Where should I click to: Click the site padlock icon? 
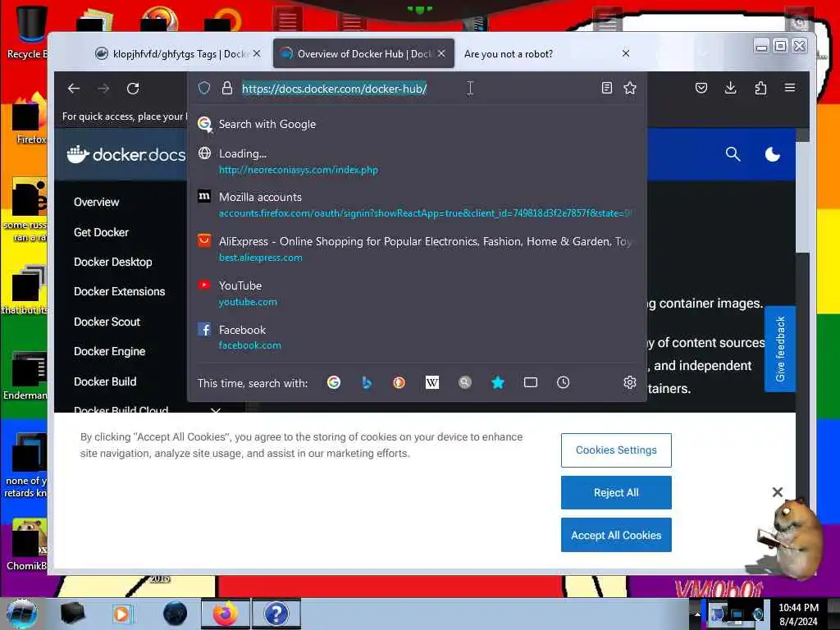coord(227,88)
